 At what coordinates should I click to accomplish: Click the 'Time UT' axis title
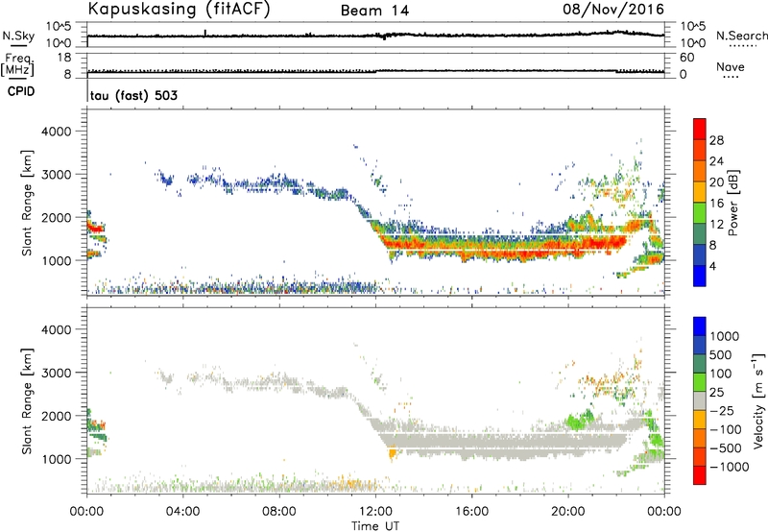click(x=375, y=525)
